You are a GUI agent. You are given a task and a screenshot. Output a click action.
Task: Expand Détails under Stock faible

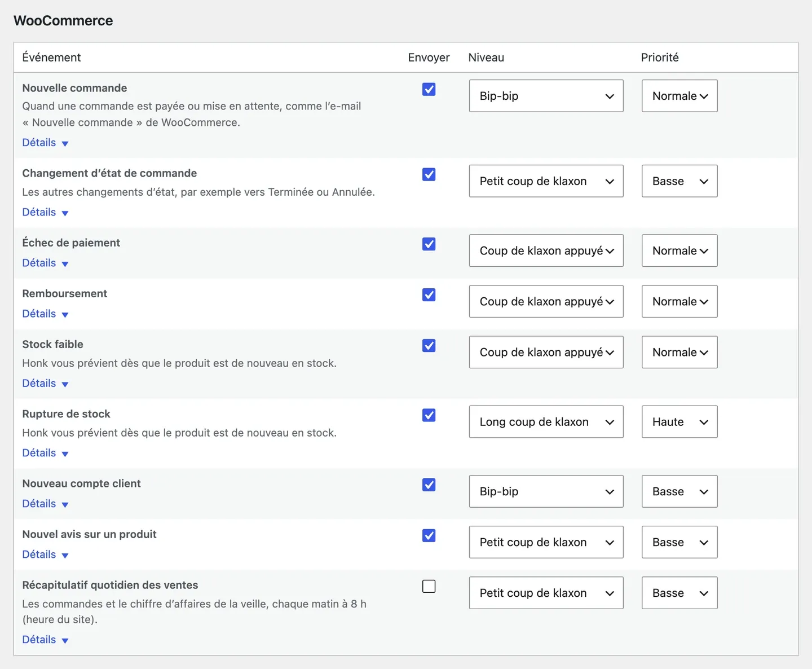tap(45, 383)
